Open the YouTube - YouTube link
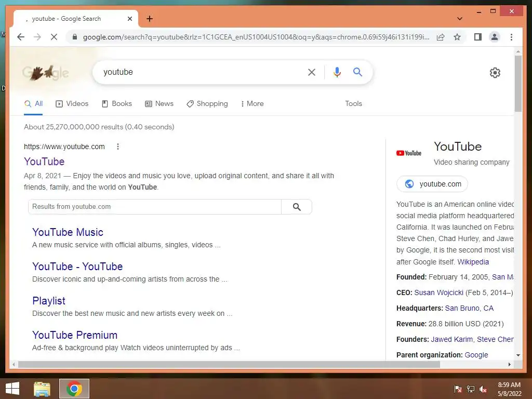 77,267
